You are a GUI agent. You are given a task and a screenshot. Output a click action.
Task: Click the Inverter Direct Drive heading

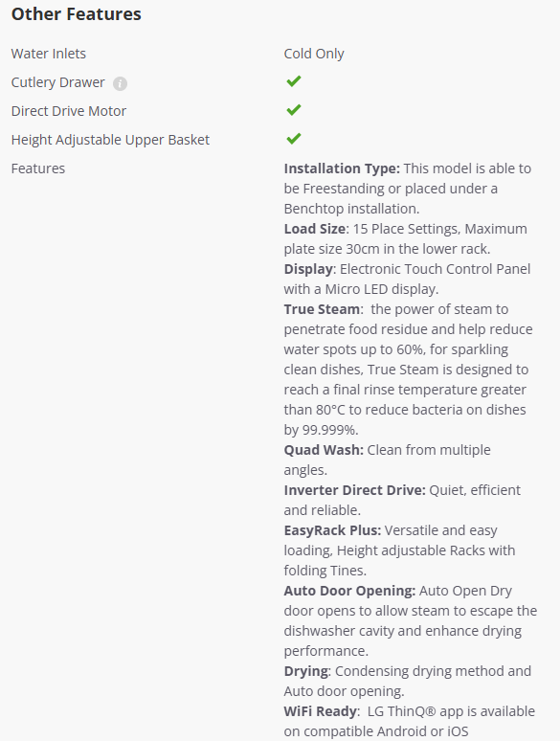(x=355, y=490)
